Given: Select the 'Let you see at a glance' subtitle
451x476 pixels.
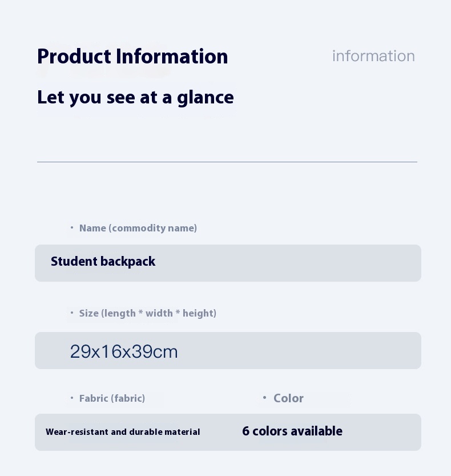Looking at the screenshot, I should (135, 98).
